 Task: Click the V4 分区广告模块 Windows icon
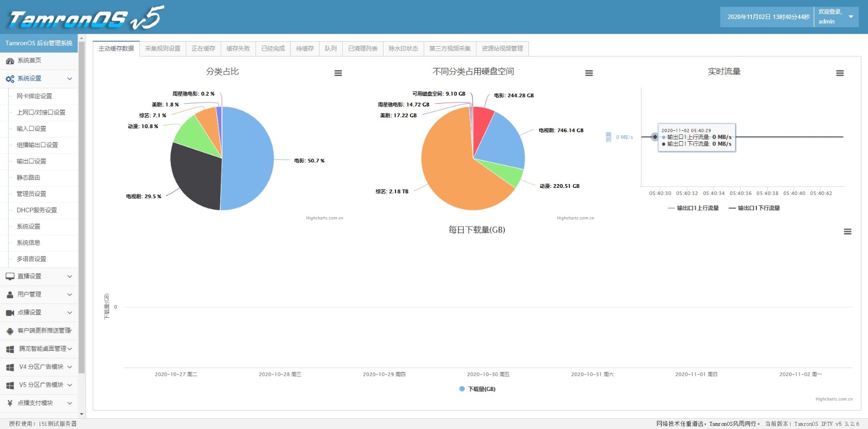(10, 367)
